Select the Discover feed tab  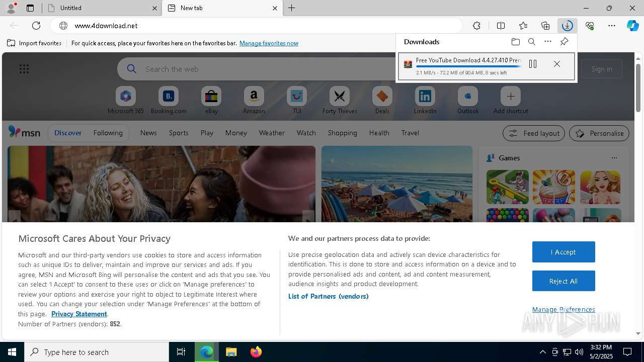[68, 133]
